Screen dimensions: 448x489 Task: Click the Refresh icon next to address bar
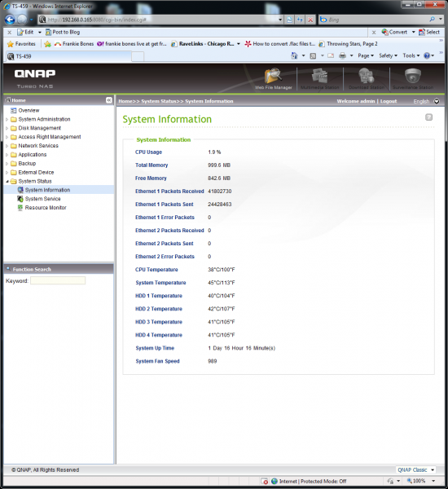pos(300,20)
